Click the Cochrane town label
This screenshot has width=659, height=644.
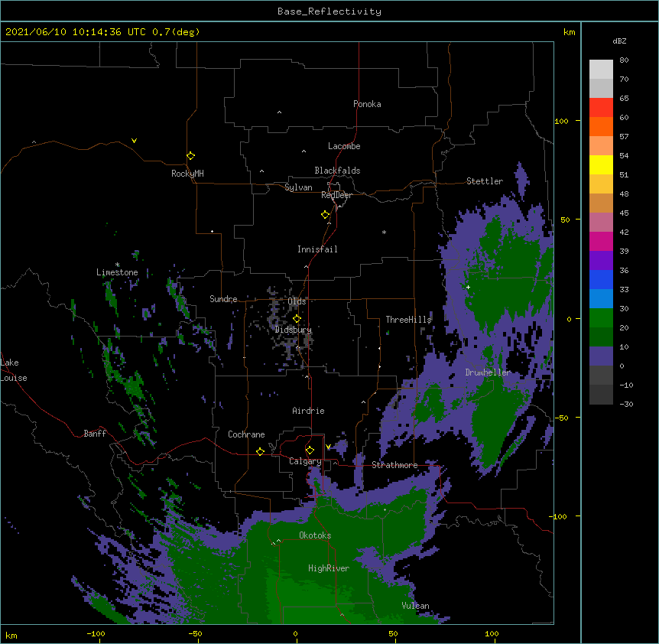[x=246, y=434]
